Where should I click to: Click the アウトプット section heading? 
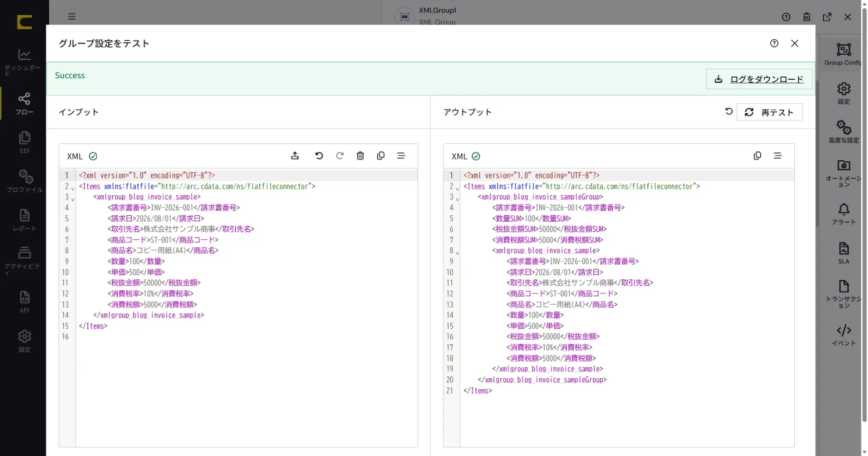467,112
